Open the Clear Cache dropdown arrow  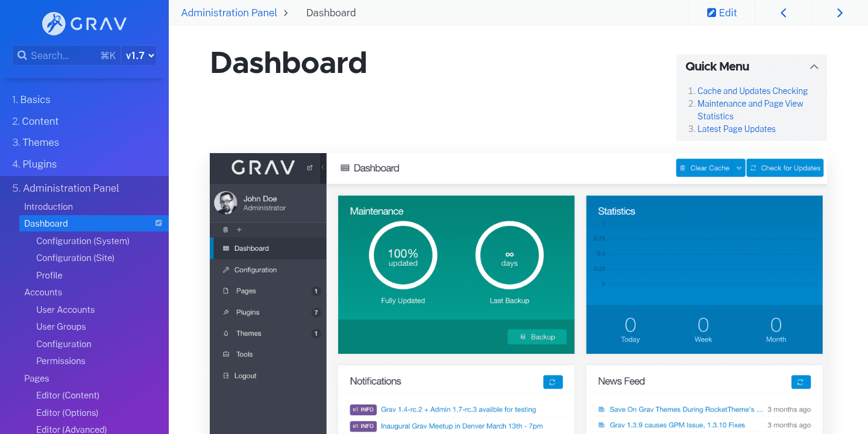tap(740, 168)
